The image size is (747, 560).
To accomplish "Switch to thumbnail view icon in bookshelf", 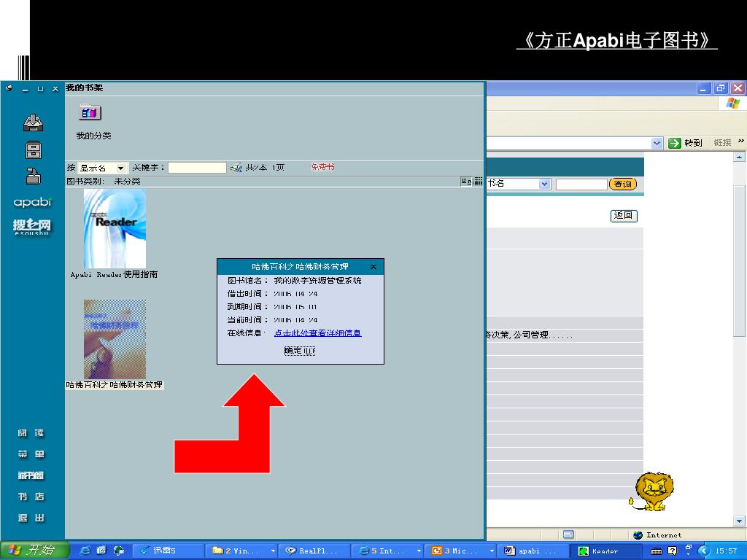I will pyautogui.click(x=466, y=182).
